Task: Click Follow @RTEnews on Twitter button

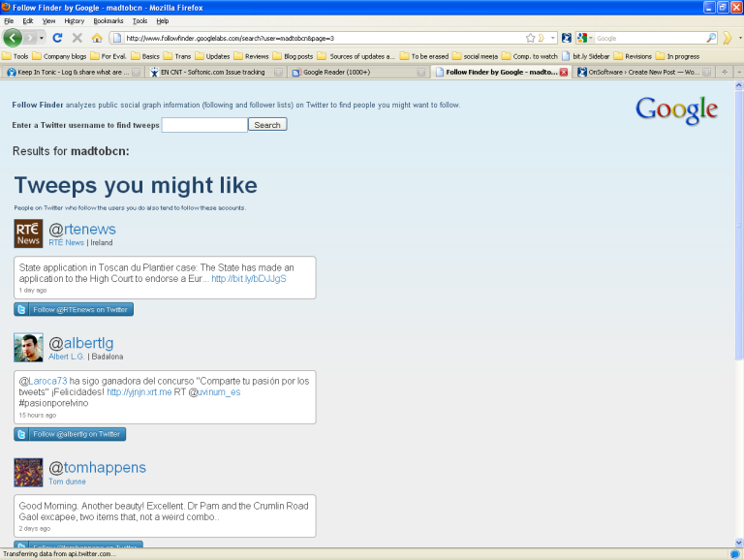Action: click(x=74, y=309)
